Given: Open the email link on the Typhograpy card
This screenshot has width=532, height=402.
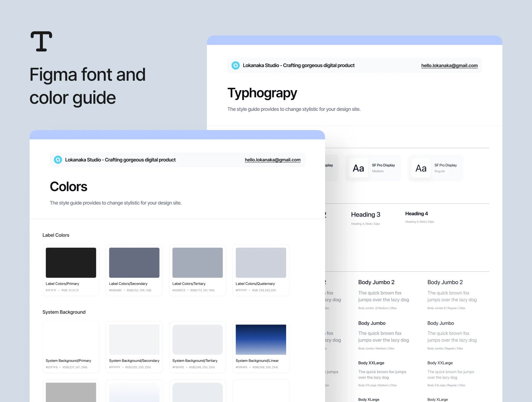Looking at the screenshot, I should point(449,66).
